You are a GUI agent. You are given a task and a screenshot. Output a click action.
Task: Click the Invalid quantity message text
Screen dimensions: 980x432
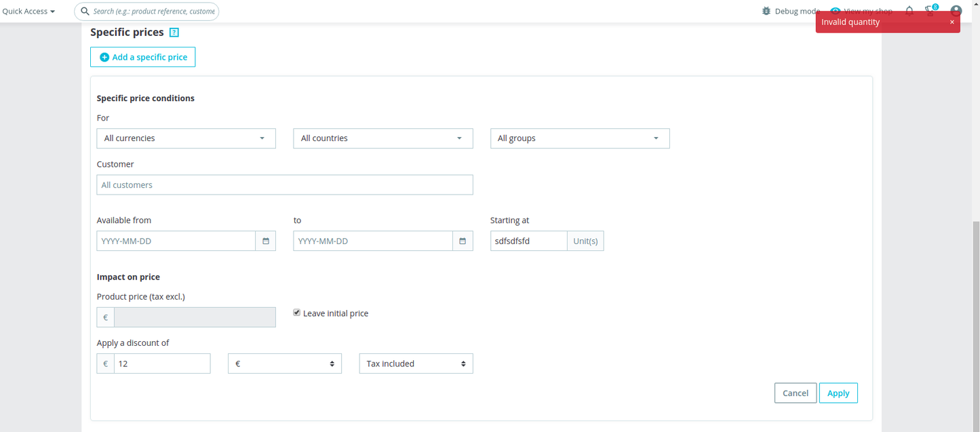pyautogui.click(x=850, y=22)
